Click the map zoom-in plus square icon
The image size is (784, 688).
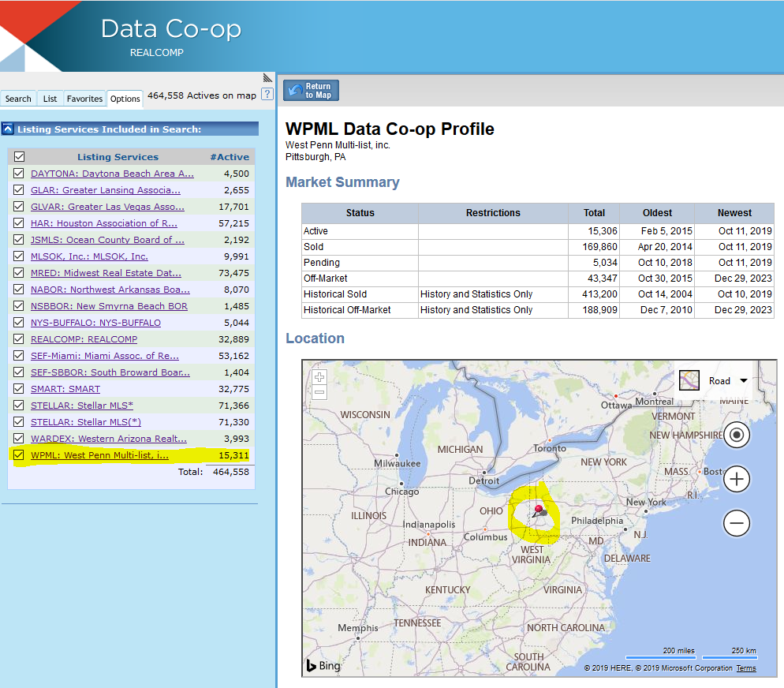[x=320, y=377]
